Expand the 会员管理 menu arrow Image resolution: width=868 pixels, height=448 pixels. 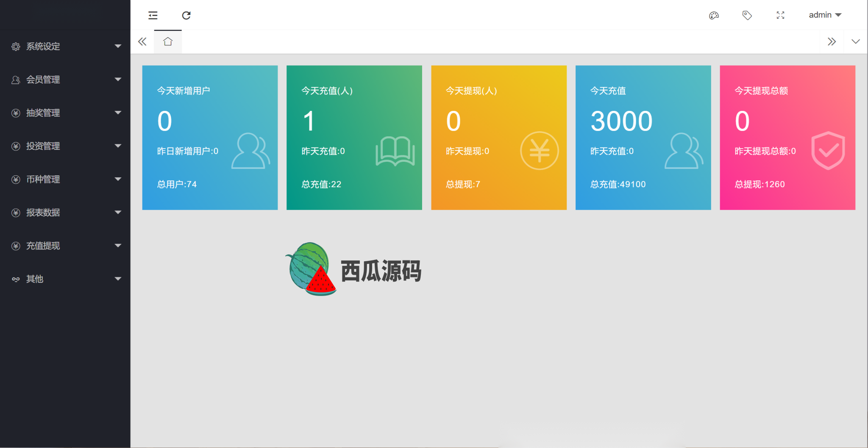[118, 79]
